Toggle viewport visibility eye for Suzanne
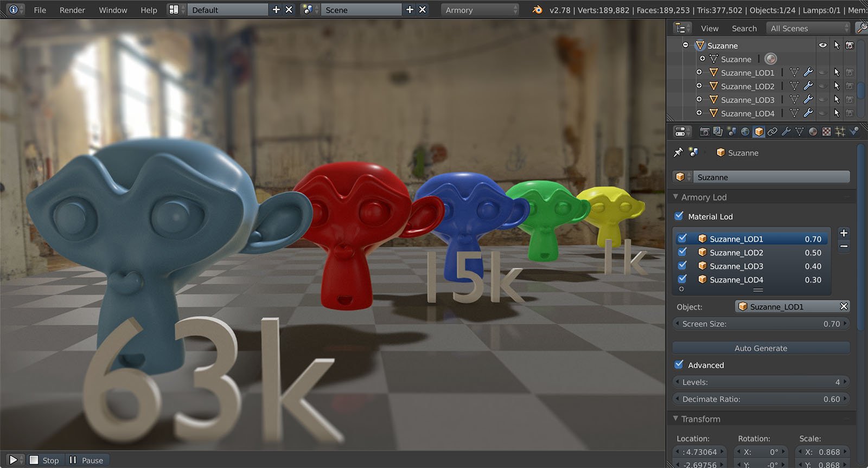 823,45
